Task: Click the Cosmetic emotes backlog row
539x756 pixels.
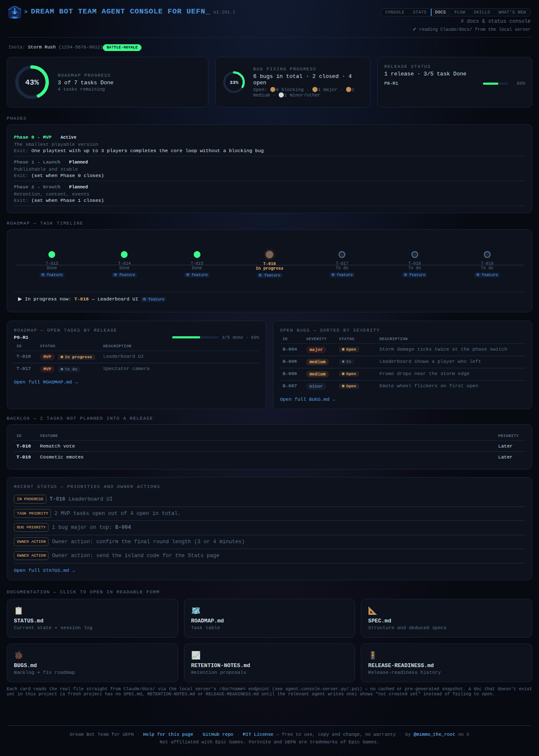Action: click(x=269, y=457)
